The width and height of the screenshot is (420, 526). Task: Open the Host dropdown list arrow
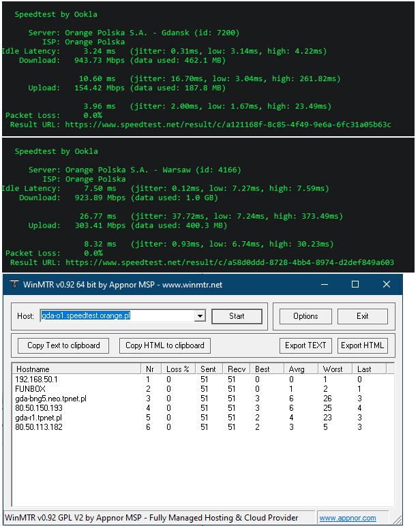point(200,316)
